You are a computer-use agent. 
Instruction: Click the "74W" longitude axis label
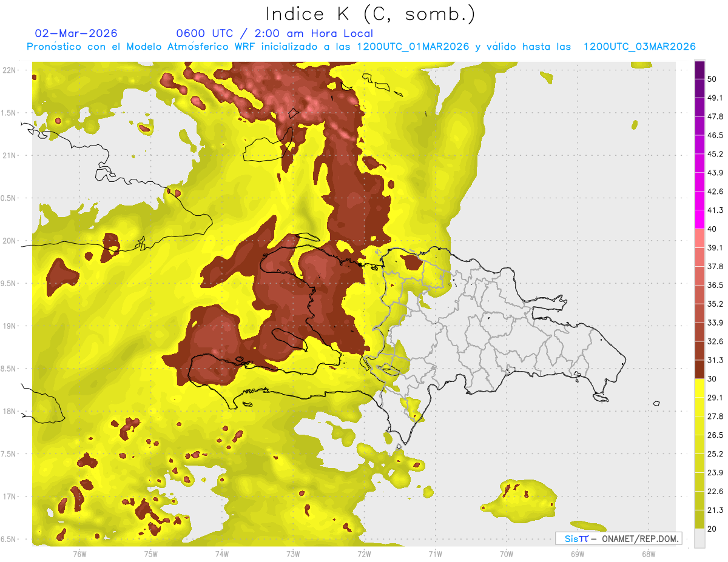point(222,554)
